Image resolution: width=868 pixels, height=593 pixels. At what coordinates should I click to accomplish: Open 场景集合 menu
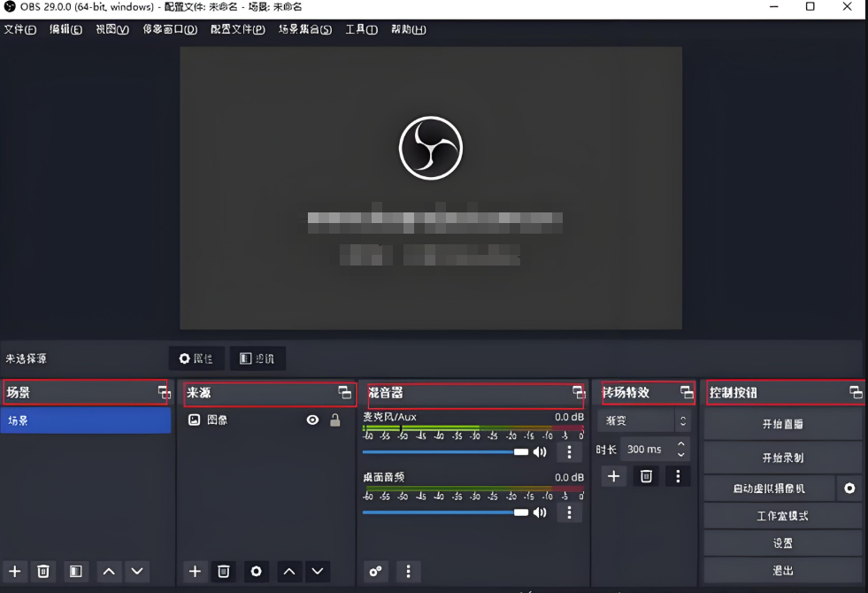click(305, 29)
